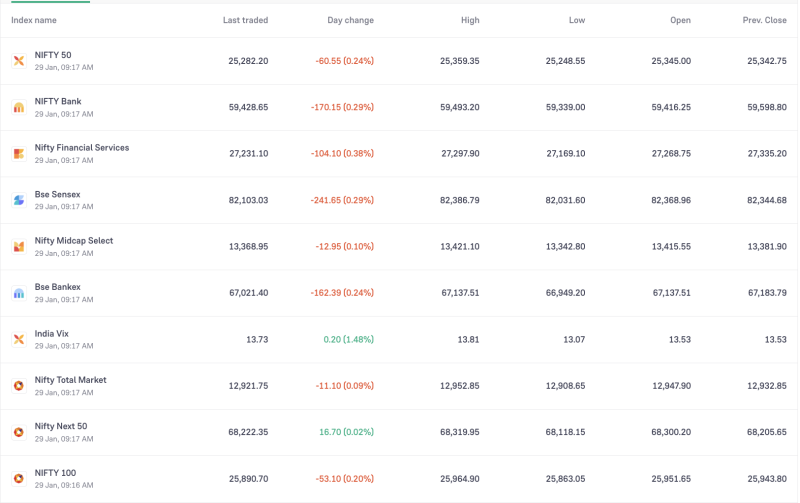Click the Nifty Next 50 logo icon
This screenshot has width=800, height=503.
(x=18, y=432)
